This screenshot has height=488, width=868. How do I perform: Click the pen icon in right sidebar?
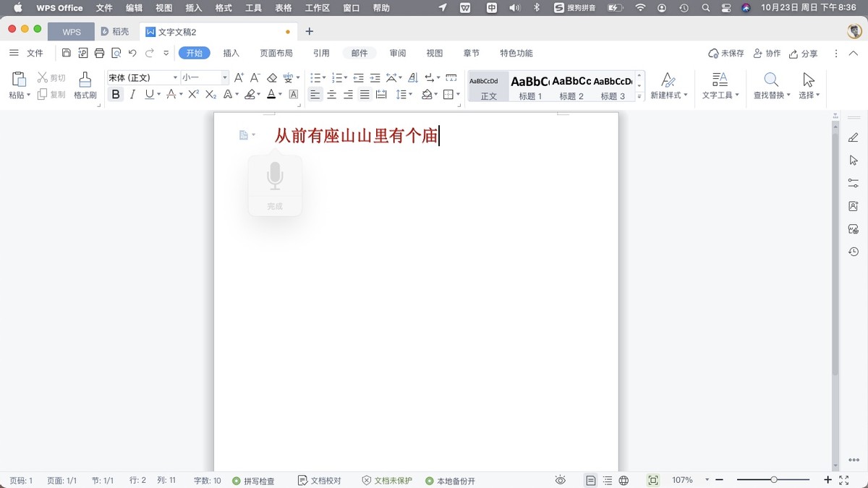(854, 137)
